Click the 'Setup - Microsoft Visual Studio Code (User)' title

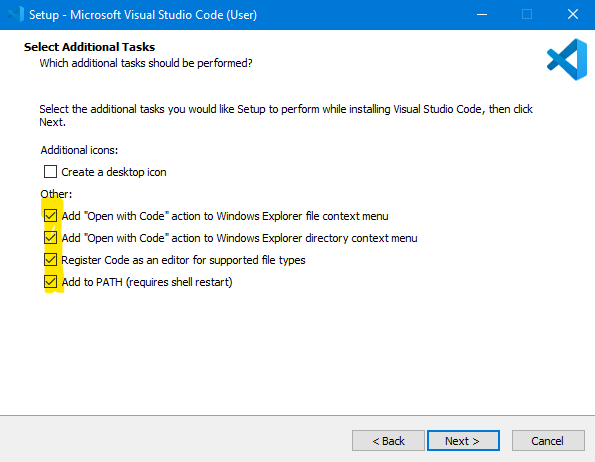[143, 15]
